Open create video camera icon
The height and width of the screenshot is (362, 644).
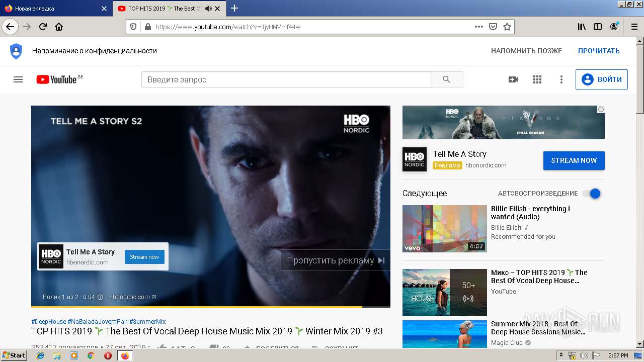pyautogui.click(x=513, y=79)
